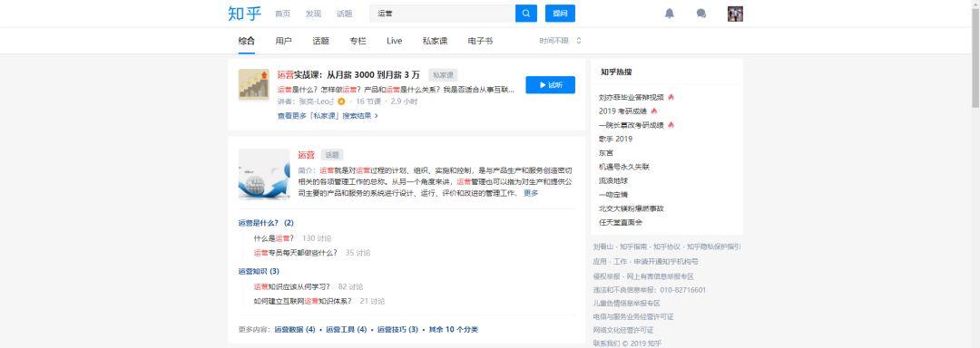Image resolution: width=980 pixels, height=348 pixels.
Task: Switch to the 私家课 search tab
Action: [x=435, y=41]
